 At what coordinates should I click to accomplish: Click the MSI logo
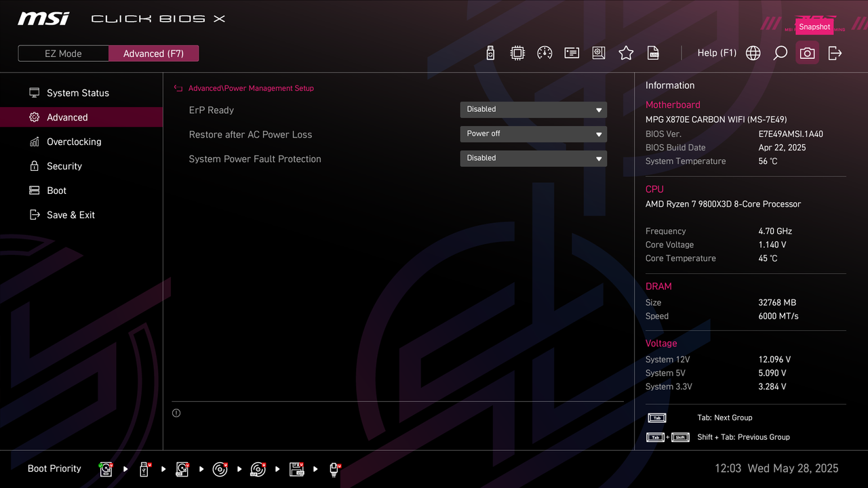click(43, 18)
